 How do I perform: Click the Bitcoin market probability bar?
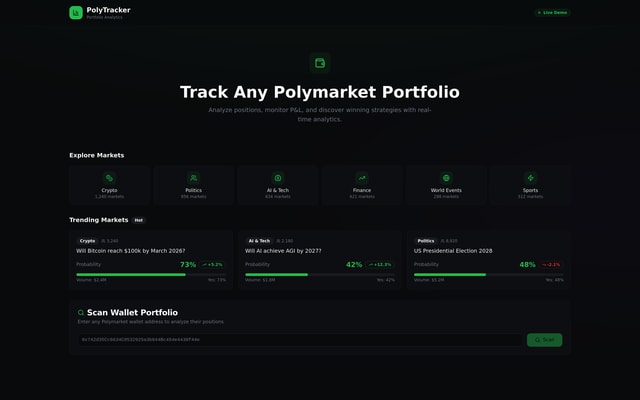[x=151, y=274]
